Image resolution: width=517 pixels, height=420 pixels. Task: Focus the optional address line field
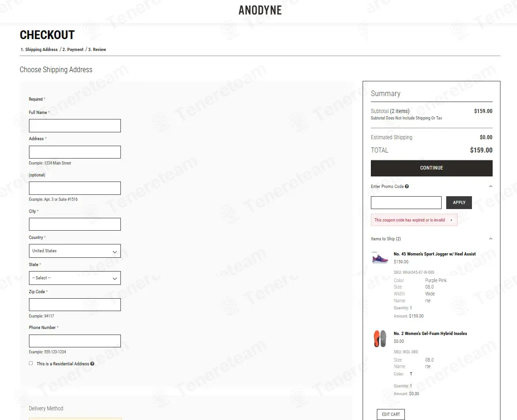[75, 188]
